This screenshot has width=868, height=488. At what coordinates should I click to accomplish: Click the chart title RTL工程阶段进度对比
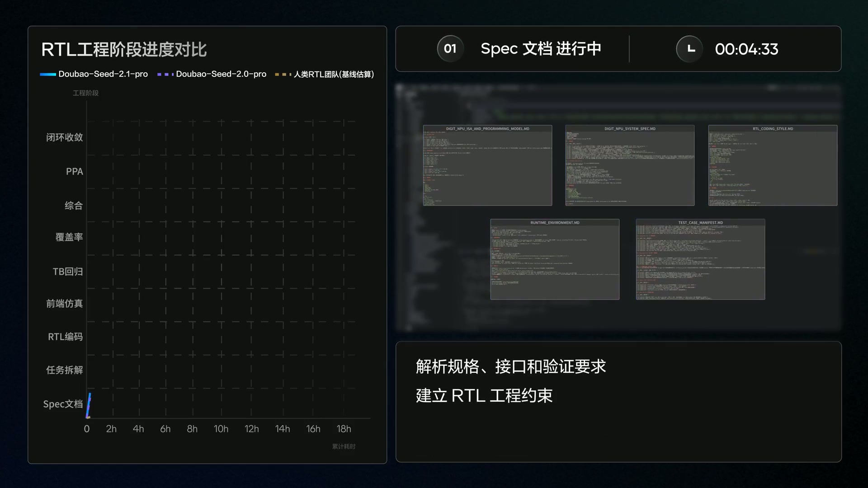[x=124, y=50]
